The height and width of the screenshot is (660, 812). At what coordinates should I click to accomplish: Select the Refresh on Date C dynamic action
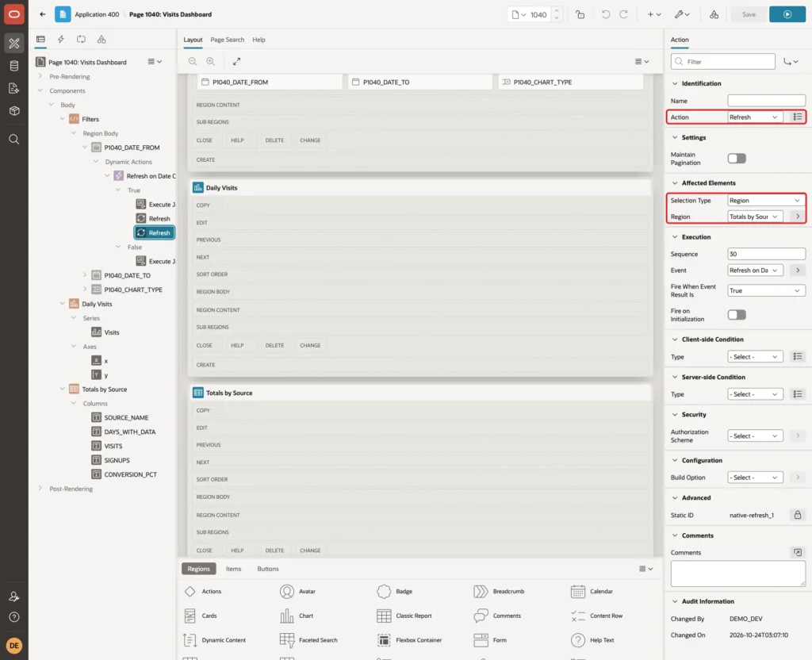click(145, 176)
